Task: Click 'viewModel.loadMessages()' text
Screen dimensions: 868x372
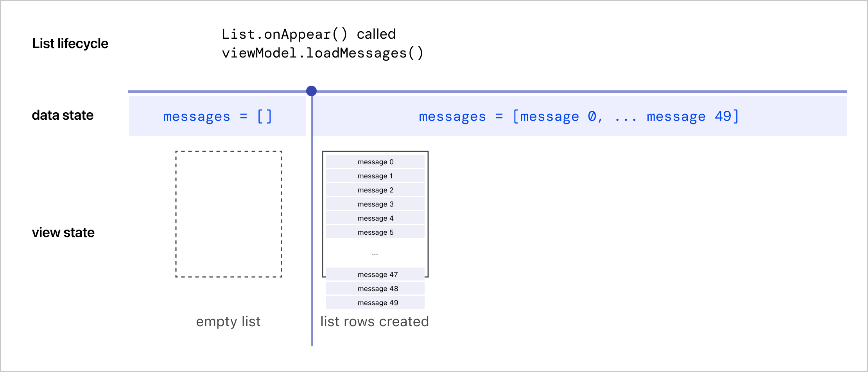Action: pos(323,53)
